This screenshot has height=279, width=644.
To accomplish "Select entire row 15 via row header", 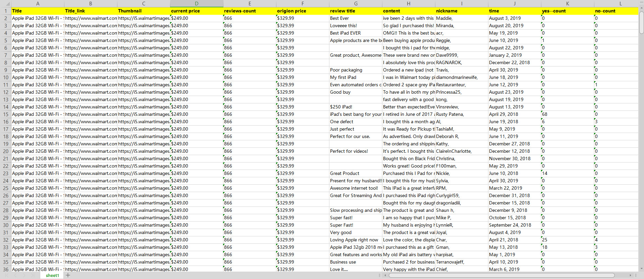I will tap(6, 114).
